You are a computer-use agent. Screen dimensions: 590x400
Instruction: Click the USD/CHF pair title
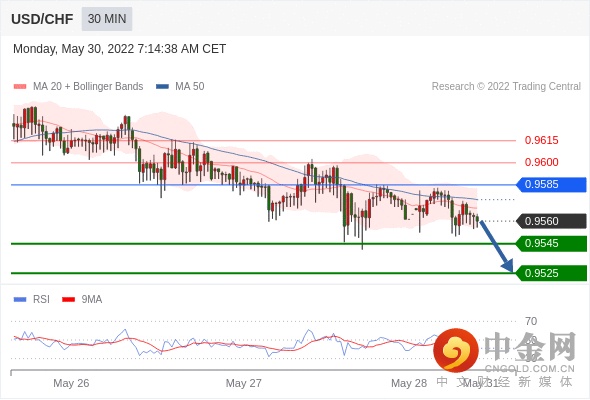(42, 19)
